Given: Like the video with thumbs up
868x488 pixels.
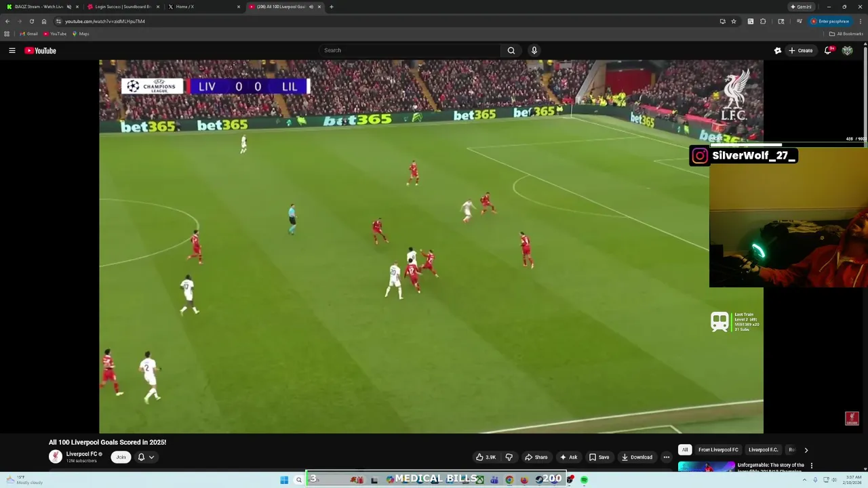Looking at the screenshot, I should point(486,457).
